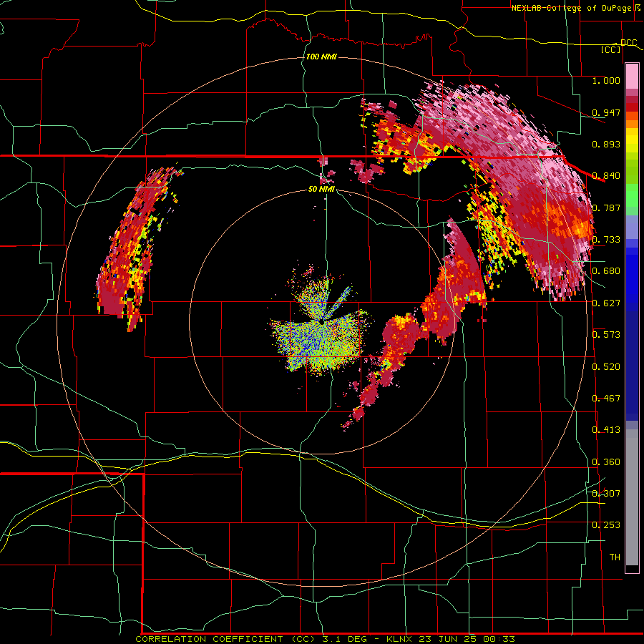
Task: Click the DCC label above the scale
Action: 628,43
